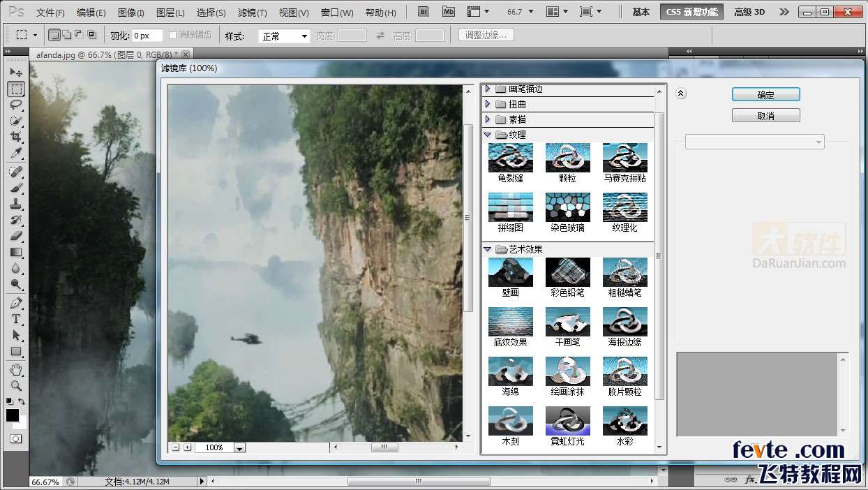The height and width of the screenshot is (490, 868).
Task: Open the 图像(I) menu
Action: point(130,13)
